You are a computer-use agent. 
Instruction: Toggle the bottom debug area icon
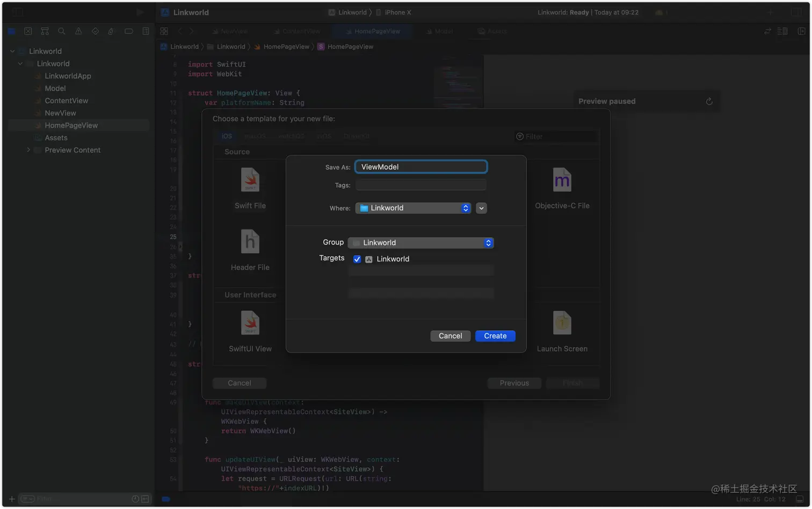[800, 499]
